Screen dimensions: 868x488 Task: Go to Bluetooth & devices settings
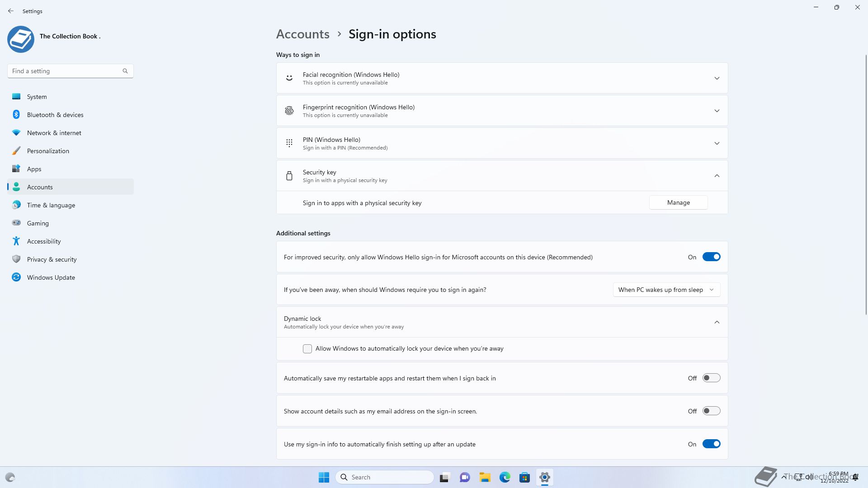[71, 114]
